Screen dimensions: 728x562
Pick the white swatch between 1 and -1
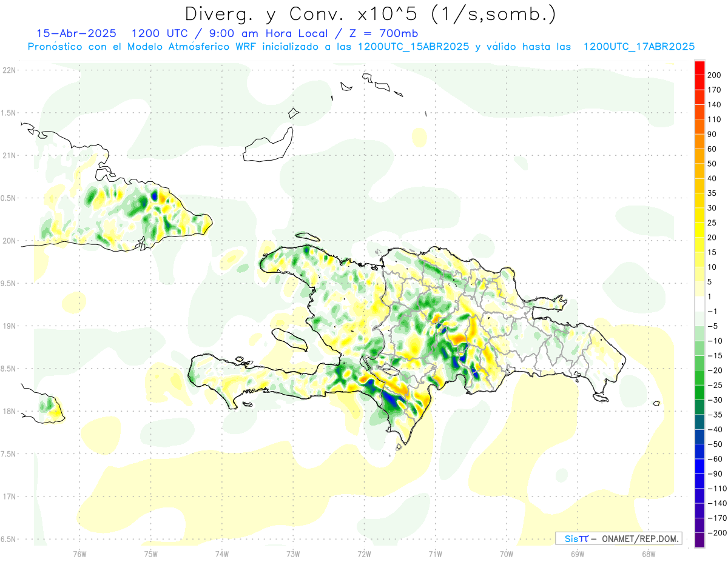pos(699,304)
